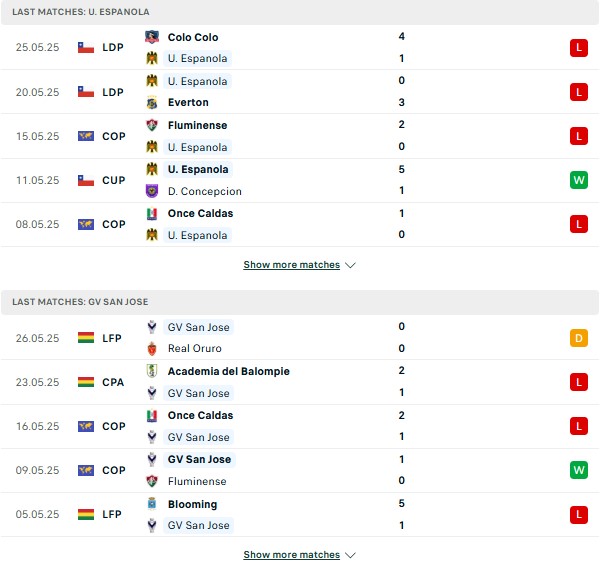The height and width of the screenshot is (576, 601).
Task: Click the green W badge for D. Concepcion match
Action: point(579,180)
